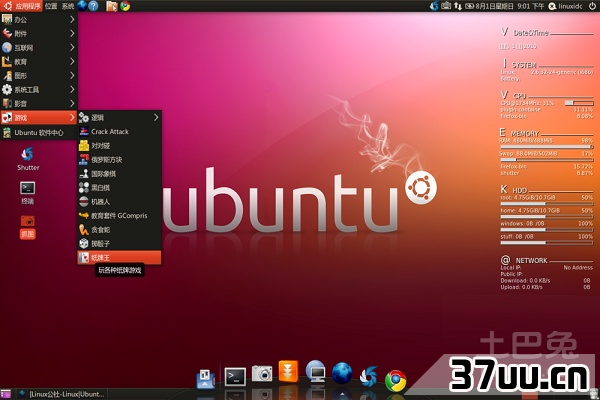
Task: Click the Shutter tray icon in top panel
Action: [x=434, y=6]
